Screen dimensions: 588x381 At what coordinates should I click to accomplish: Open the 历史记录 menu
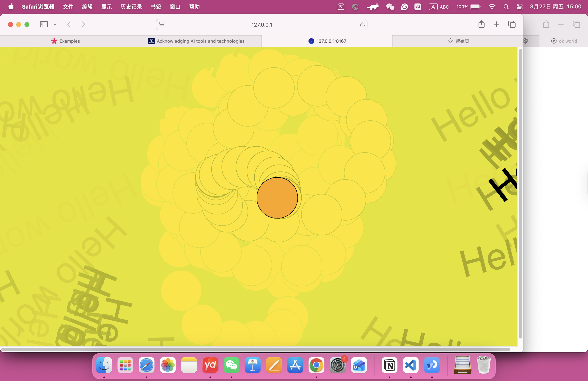[131, 7]
